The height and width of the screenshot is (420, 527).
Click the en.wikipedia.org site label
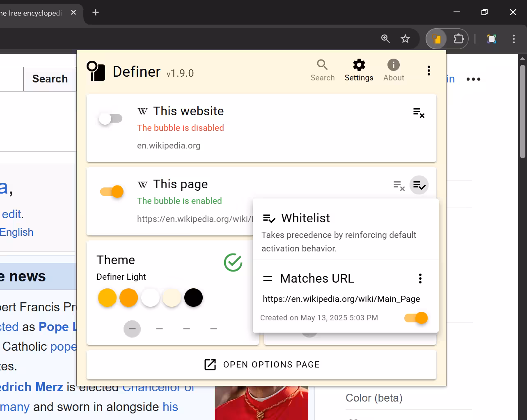tap(169, 146)
